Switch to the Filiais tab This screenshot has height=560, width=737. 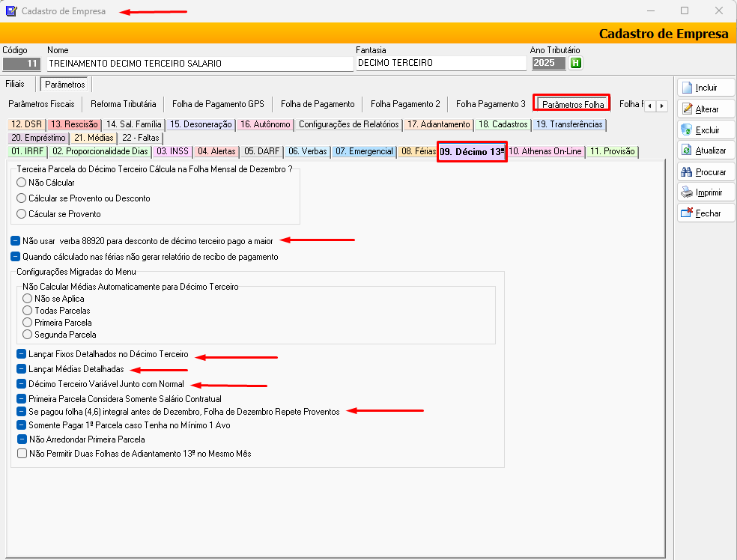point(15,84)
